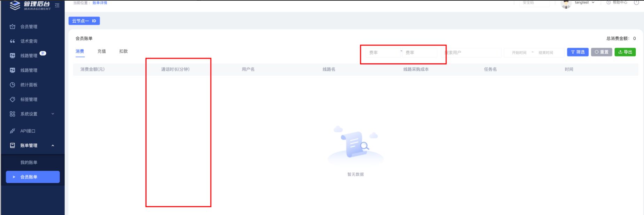Screen dimensions: 644x215
Task: Collapse the sidebar using the menu fold icon
Action: [x=57, y=5]
